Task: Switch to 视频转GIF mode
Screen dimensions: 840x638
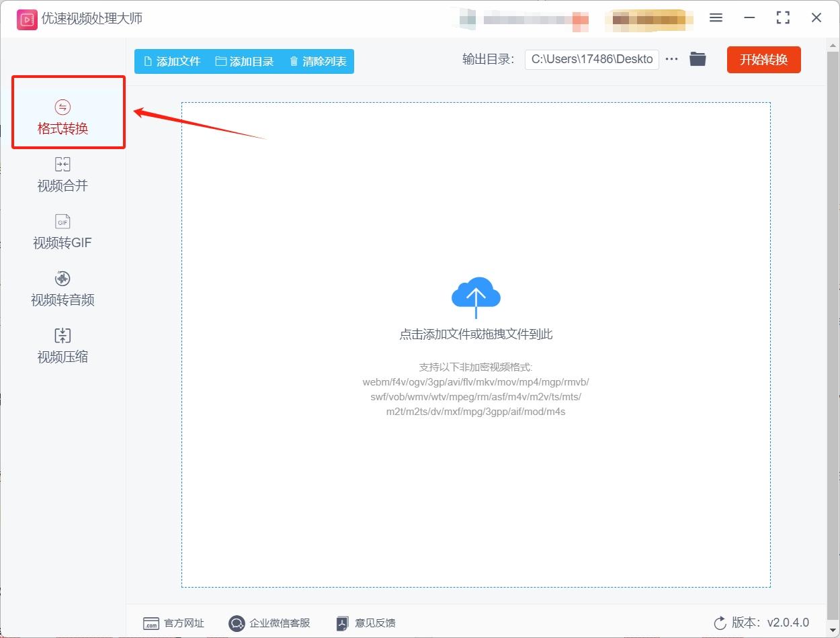Action: (62, 232)
